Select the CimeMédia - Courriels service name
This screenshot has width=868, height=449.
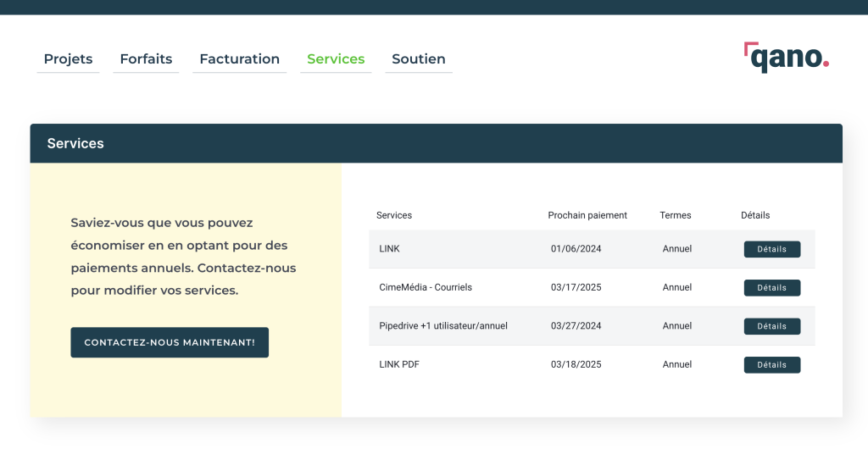pos(426,287)
